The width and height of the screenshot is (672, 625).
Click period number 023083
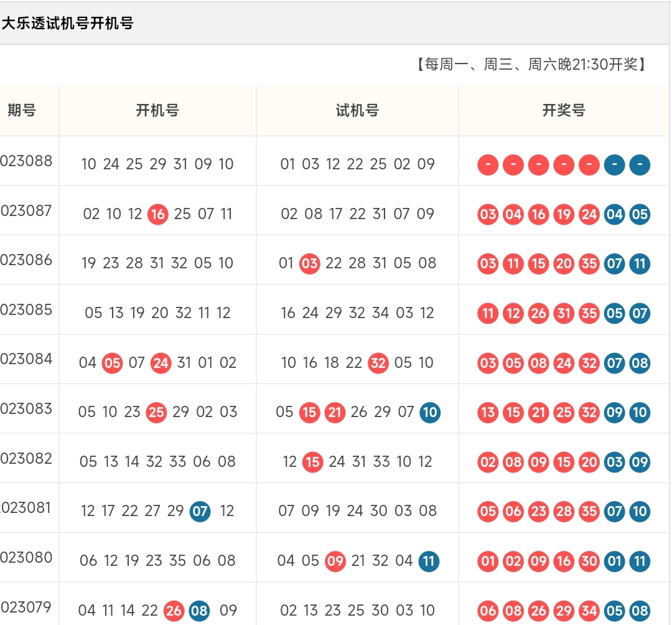(26, 409)
